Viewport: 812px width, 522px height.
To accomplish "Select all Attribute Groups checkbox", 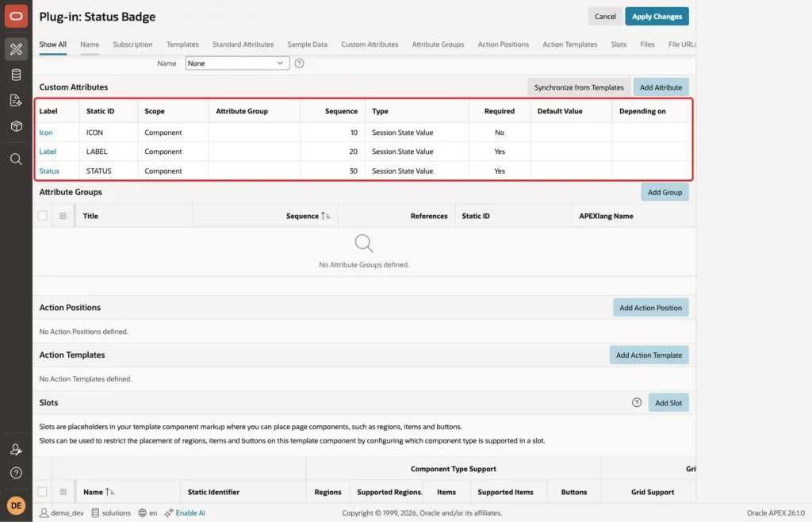I will [43, 216].
